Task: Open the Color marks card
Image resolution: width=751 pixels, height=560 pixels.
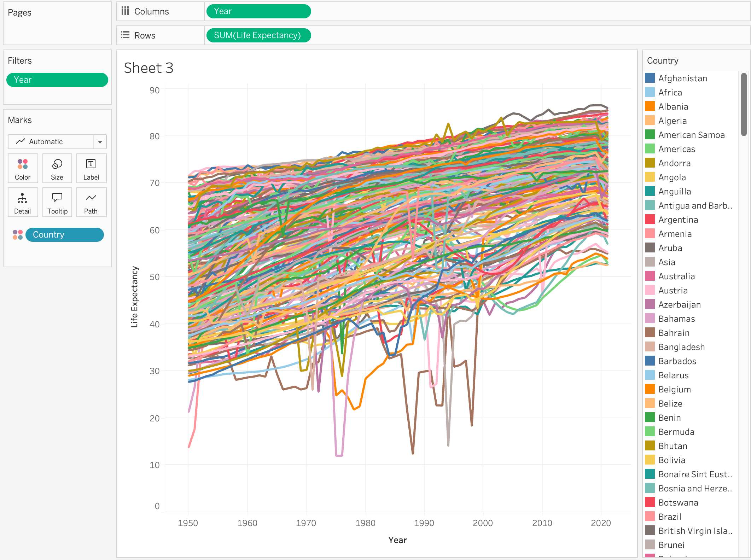Action: coord(23,168)
